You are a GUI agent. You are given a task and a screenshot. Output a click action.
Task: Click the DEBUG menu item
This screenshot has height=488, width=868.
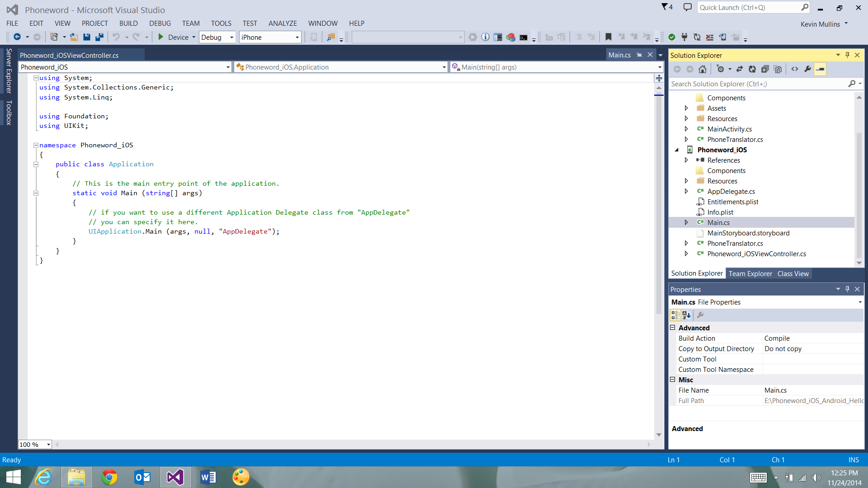[x=159, y=23]
